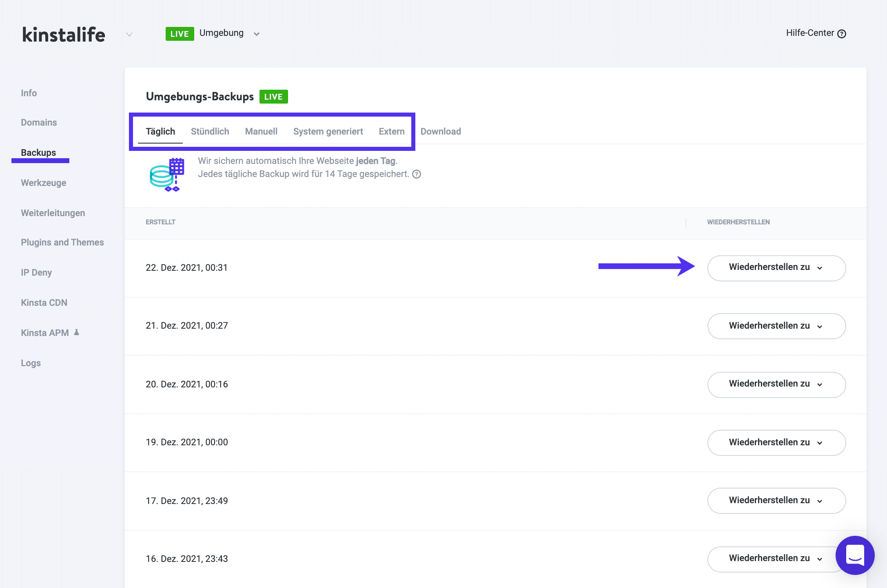Screen dimensions: 887x588
Task: Click the kinstalife logo
Action: coord(64,34)
